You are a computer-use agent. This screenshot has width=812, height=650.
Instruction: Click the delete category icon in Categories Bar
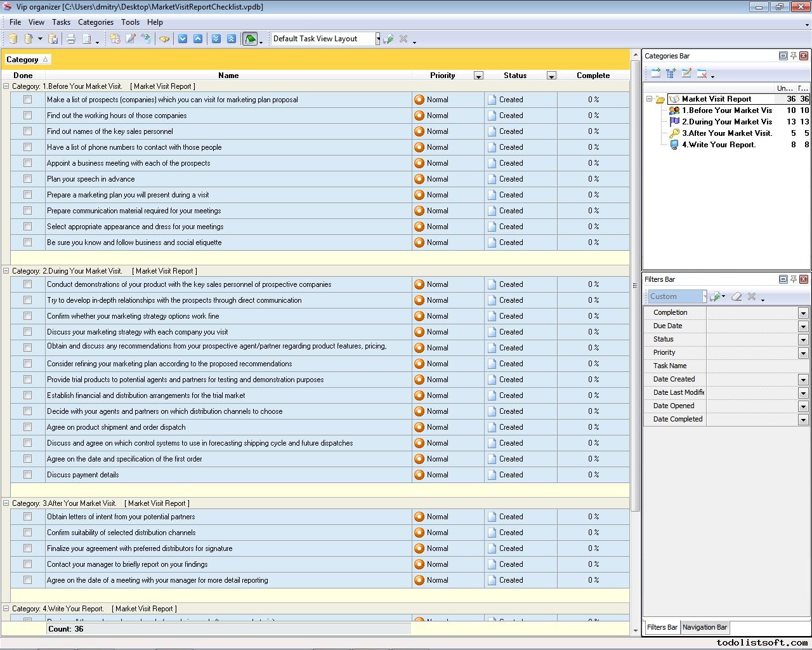[702, 74]
